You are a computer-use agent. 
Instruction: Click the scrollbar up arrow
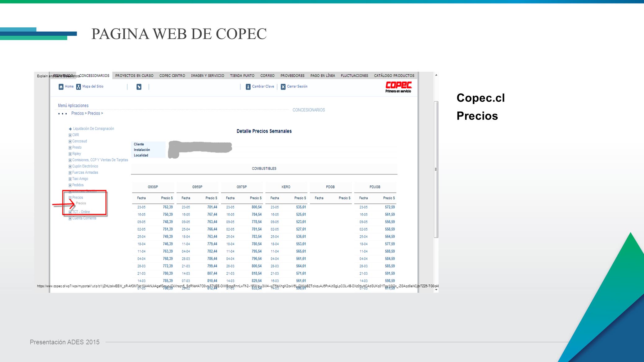(x=436, y=75)
